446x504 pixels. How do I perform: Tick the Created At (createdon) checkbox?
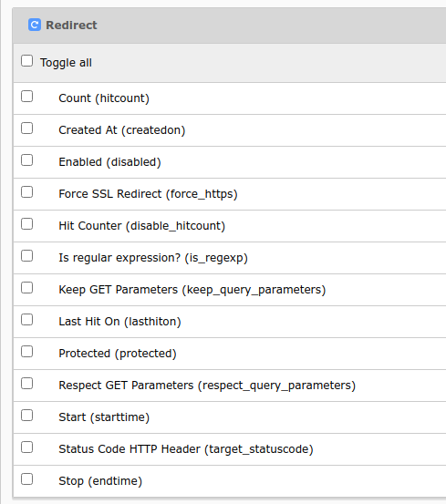(x=26, y=128)
